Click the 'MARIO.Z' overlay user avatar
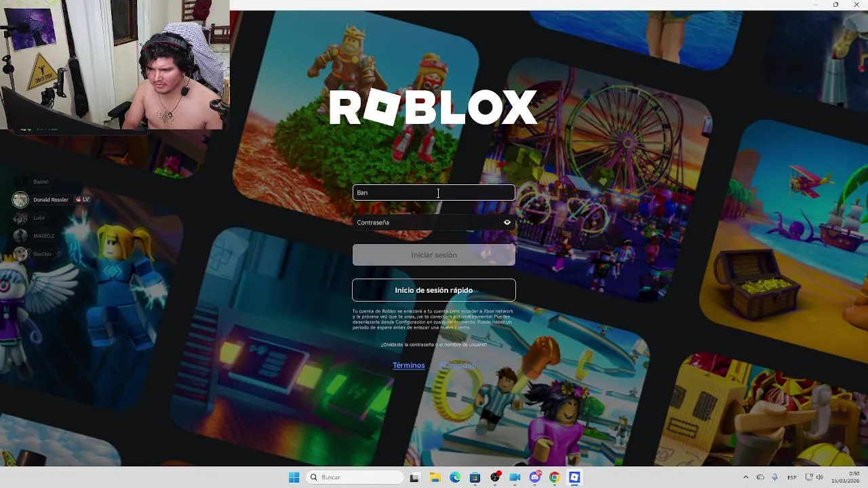868x488 pixels. 20,236
